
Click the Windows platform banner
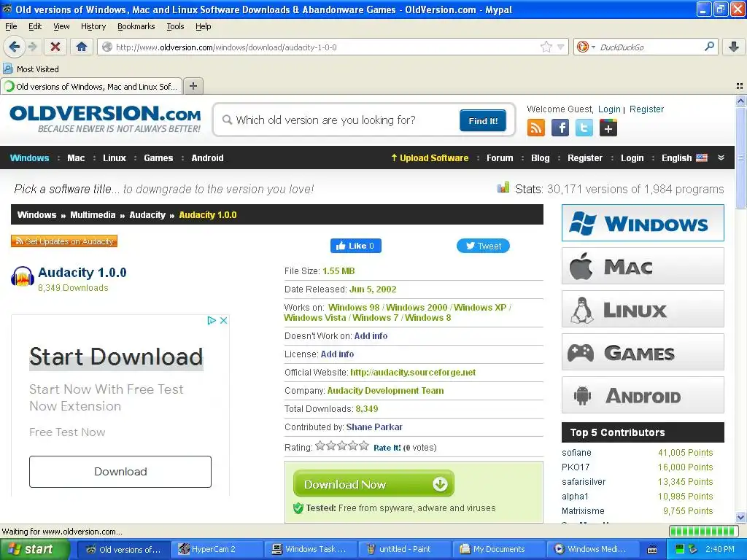(x=643, y=223)
